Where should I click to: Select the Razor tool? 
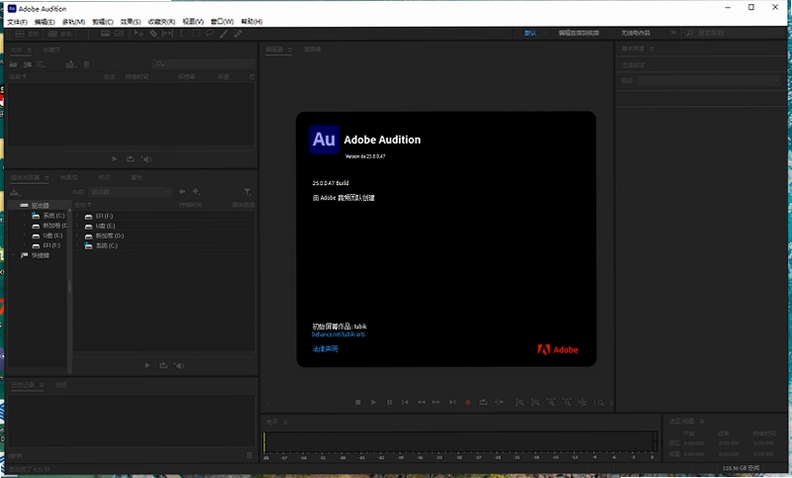click(154, 34)
